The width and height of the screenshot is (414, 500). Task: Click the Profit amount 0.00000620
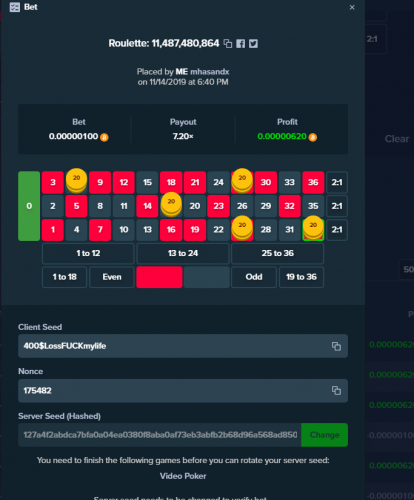[282, 136]
